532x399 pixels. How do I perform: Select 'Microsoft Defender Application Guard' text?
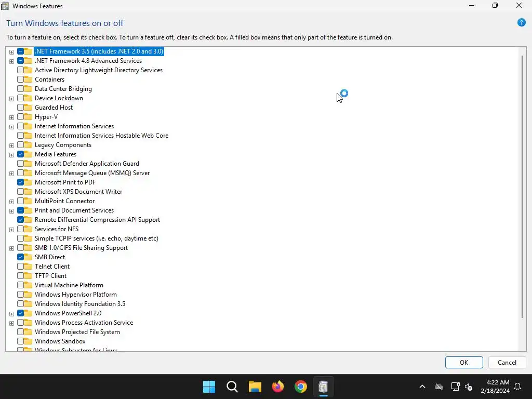pyautogui.click(x=87, y=164)
